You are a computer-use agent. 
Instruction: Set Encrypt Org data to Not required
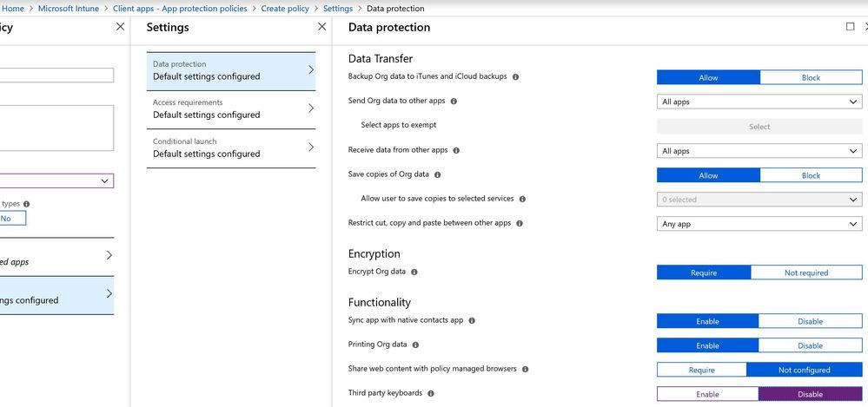[x=805, y=272]
